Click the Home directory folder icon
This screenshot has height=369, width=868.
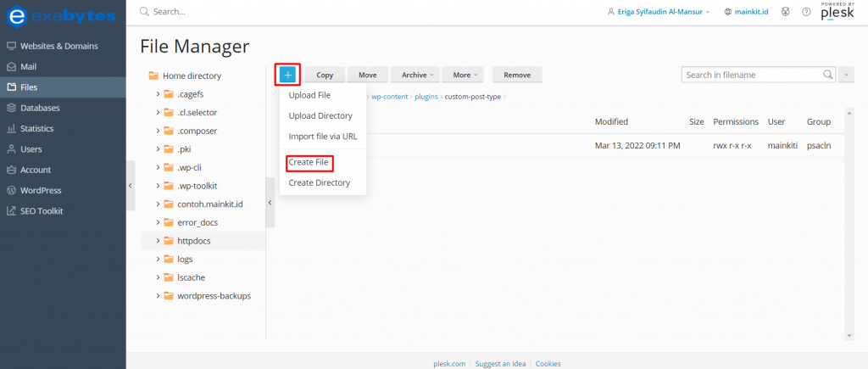[154, 75]
